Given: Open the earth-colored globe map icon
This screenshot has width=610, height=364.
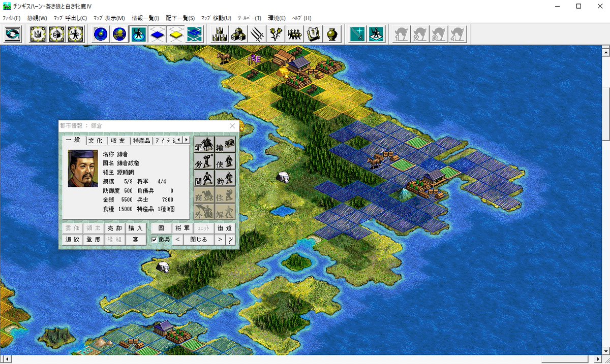Looking at the screenshot, I should pos(119,34).
